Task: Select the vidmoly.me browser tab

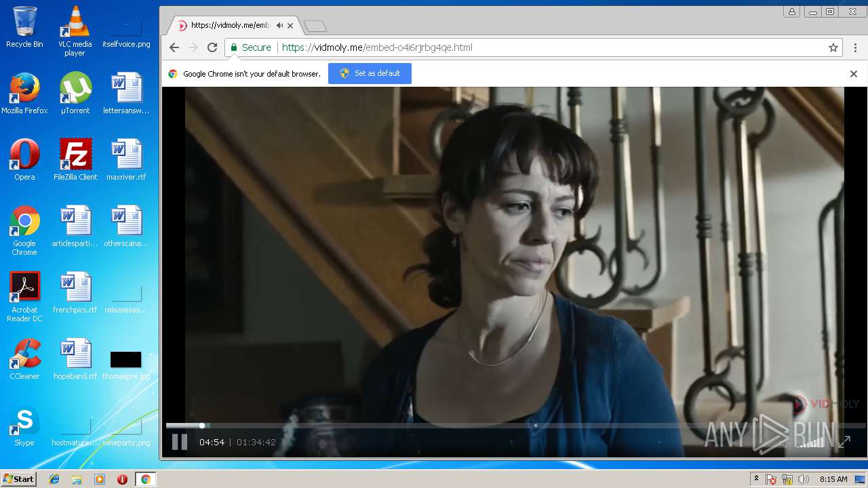Action: click(233, 26)
